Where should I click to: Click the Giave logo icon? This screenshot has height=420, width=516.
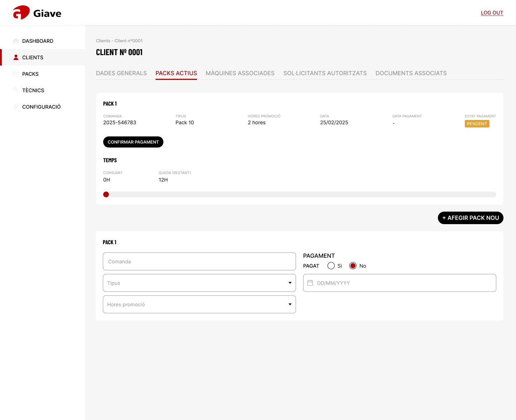pos(21,13)
